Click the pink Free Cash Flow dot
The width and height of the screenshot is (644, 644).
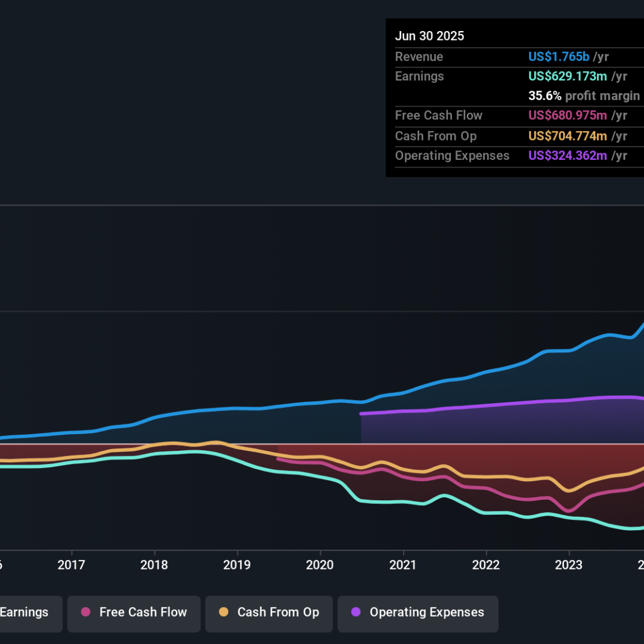pyautogui.click(x=85, y=612)
